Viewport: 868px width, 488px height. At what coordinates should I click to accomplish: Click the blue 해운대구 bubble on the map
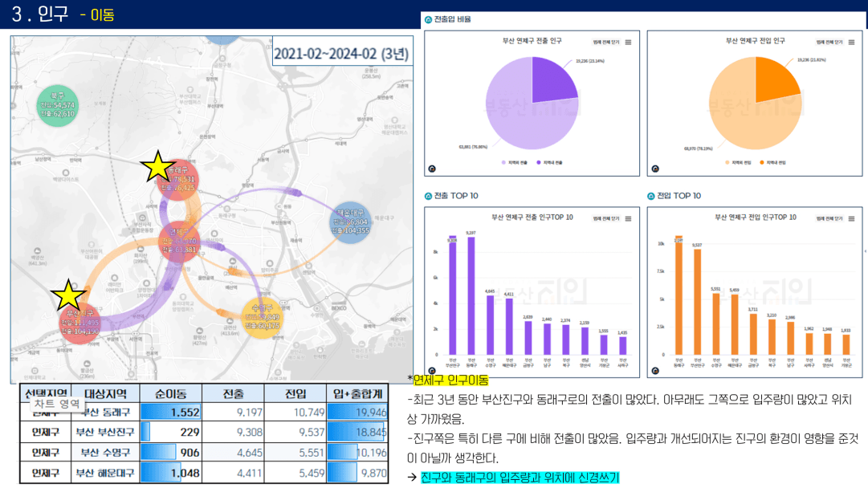coord(350,222)
